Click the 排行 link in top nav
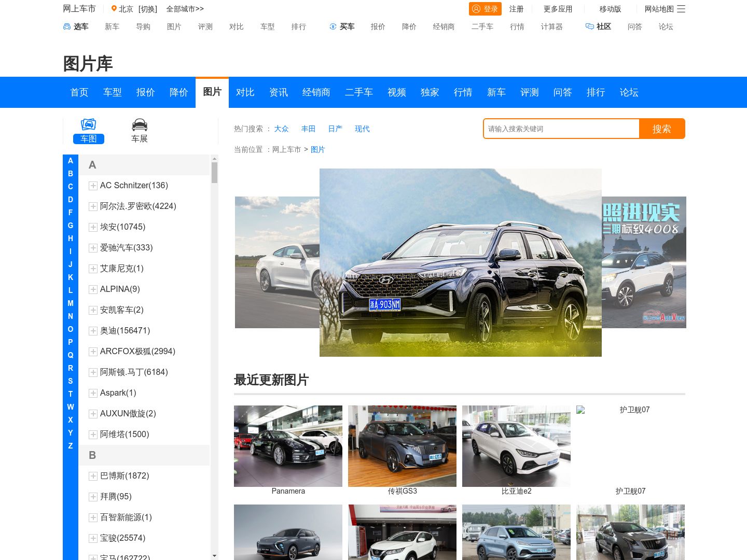Screen dimensions: 747x560 point(299,26)
